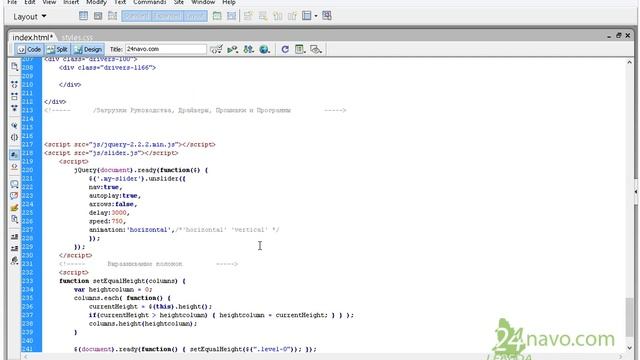Open the Preview in Browser globe menu
640x360 pixels.
tap(264, 49)
